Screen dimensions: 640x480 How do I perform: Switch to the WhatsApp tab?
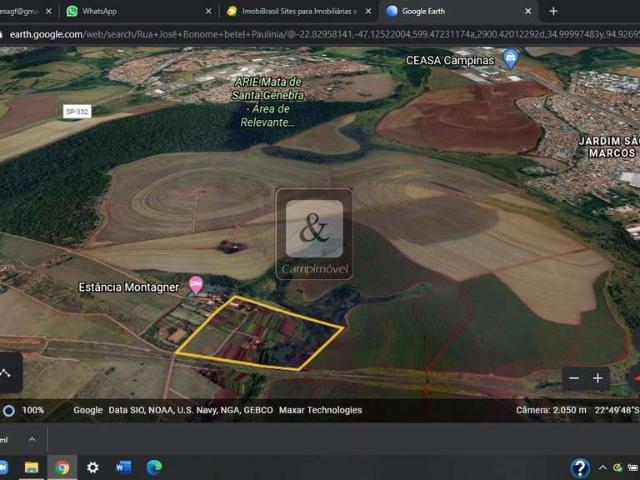tap(139, 11)
